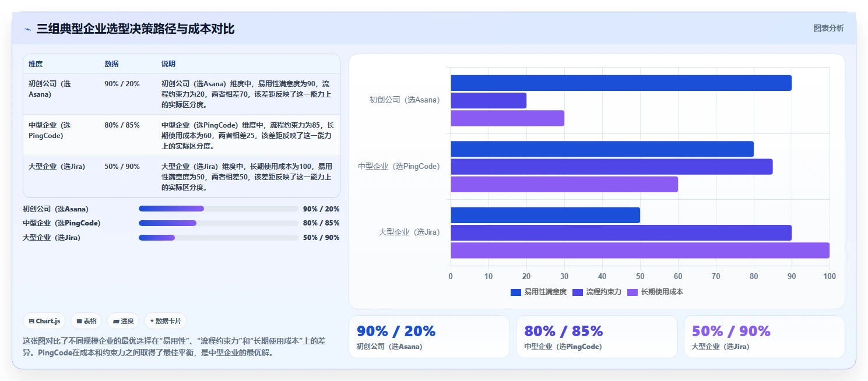Click the Asana 易用性满意度 bar at 90
The image size is (868, 381).
(x=621, y=83)
